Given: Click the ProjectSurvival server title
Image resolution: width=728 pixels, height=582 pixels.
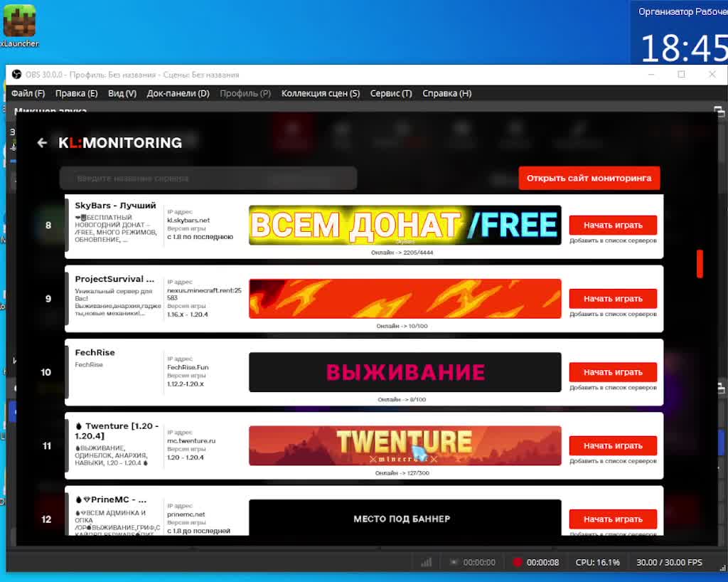Looking at the screenshot, I should pos(114,279).
